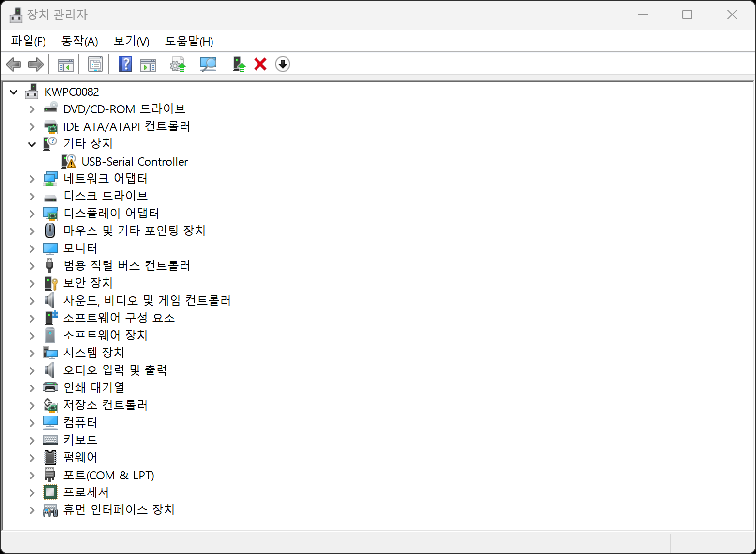Click the 프로세서 processor icon

tap(50, 492)
